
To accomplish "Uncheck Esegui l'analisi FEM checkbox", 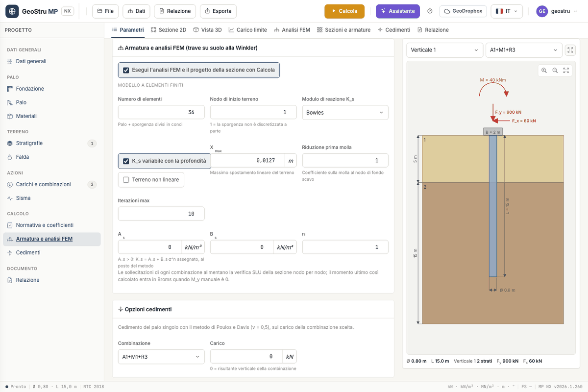I will tap(126, 70).
